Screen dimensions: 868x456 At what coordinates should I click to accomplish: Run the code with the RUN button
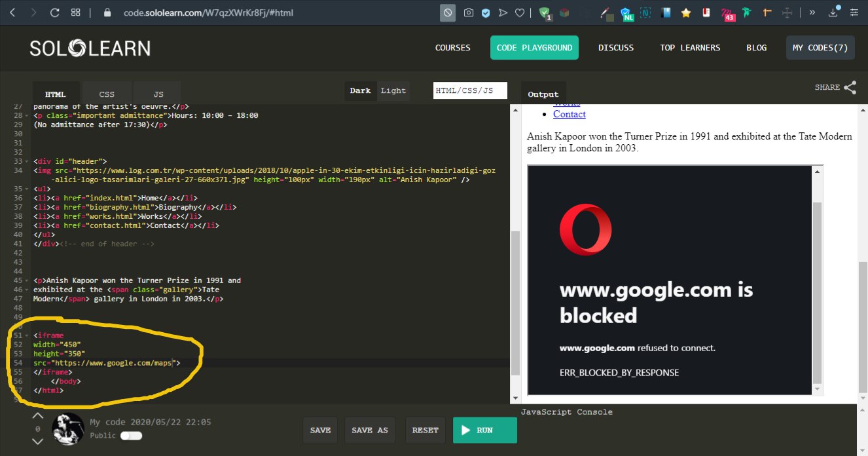[485, 430]
